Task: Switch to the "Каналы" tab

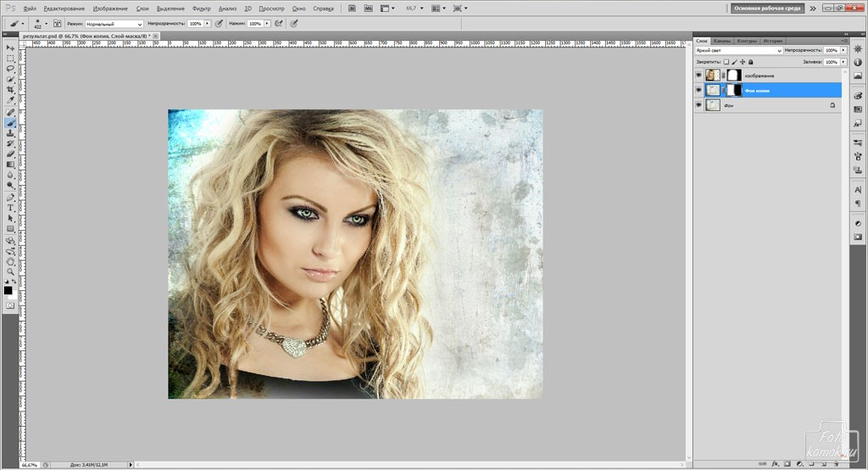Action: 722,41
